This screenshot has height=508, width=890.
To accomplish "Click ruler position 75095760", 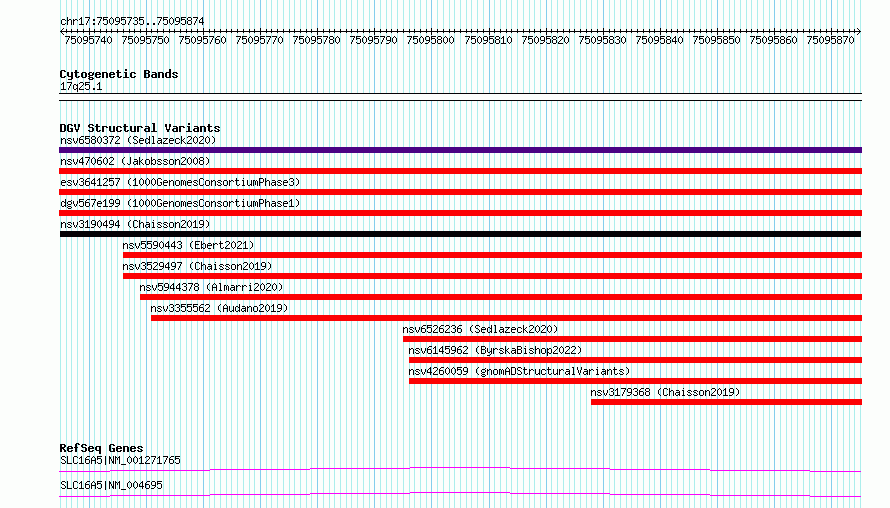I will tap(203, 40).
